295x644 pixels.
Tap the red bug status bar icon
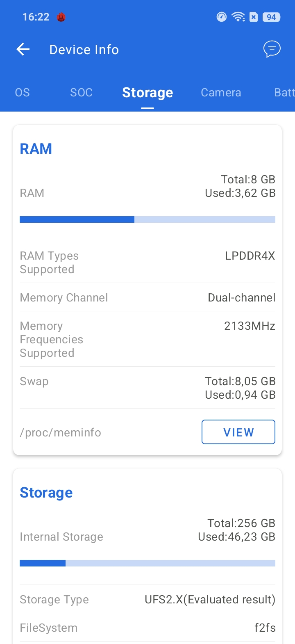pos(61,17)
